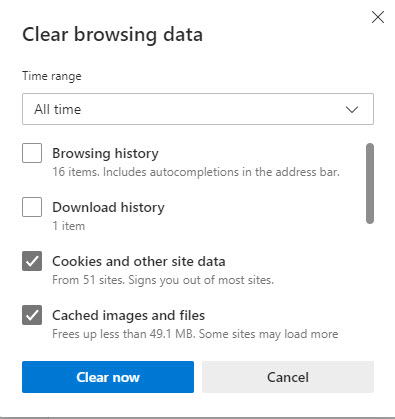Click the vertical scrollbar thumb in options list
This screenshot has height=419, width=395.
pos(370,183)
